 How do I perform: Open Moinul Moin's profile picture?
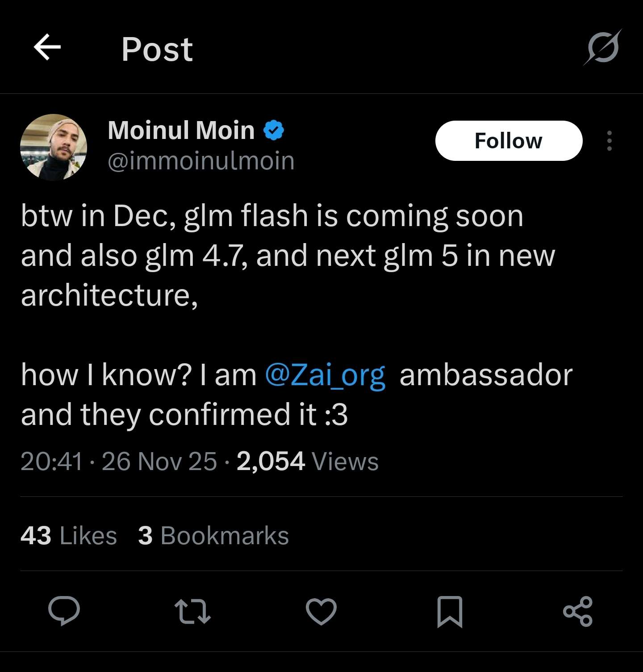click(54, 147)
